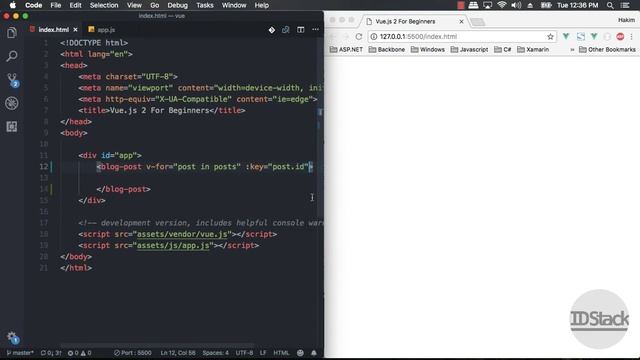This screenshot has height=360, width=640.
Task: Change encoding via UTF-8 status item
Action: (244, 353)
